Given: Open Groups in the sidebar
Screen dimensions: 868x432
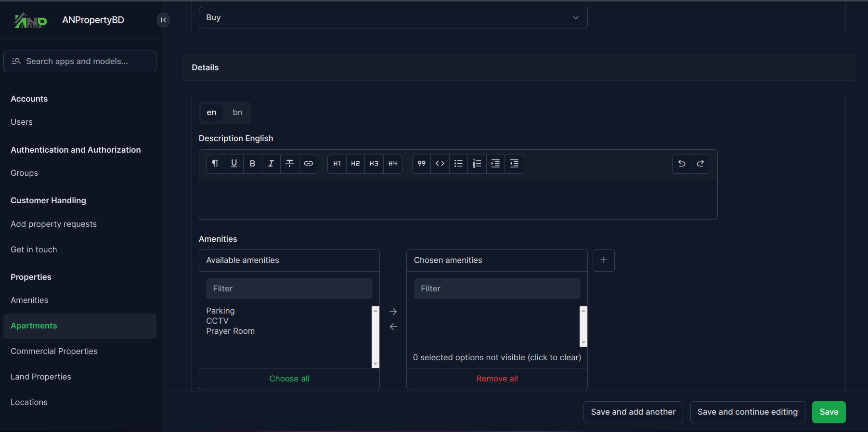Looking at the screenshot, I should (x=24, y=173).
